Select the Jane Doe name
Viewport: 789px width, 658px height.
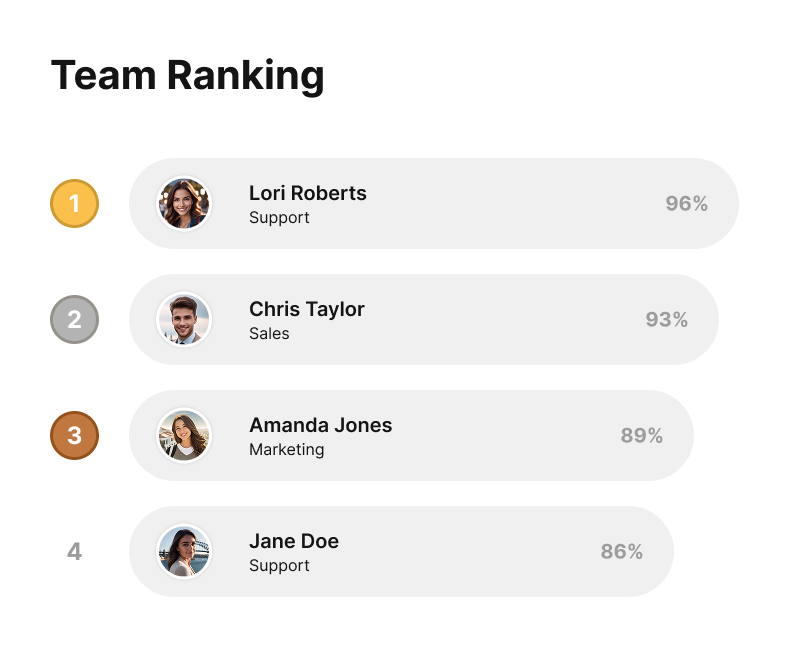[293, 541]
